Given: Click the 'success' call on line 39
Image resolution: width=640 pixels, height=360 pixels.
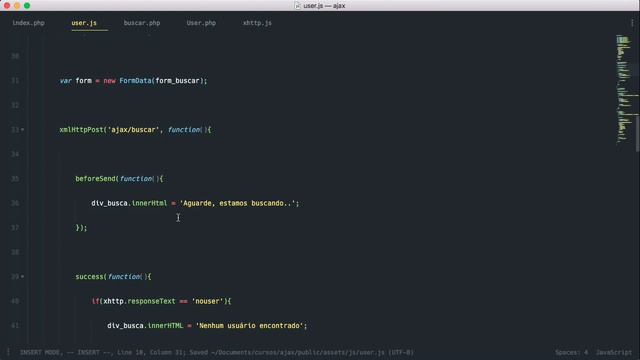Looking at the screenshot, I should 89,277.
